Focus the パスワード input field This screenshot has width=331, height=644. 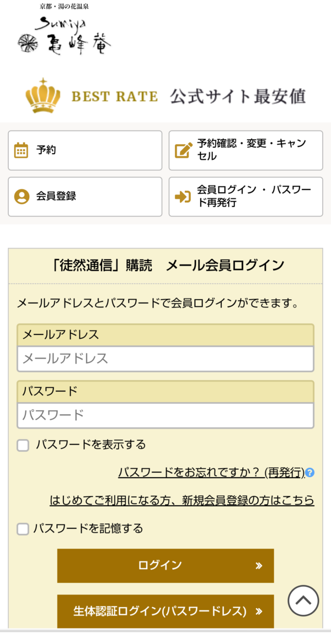(x=165, y=415)
